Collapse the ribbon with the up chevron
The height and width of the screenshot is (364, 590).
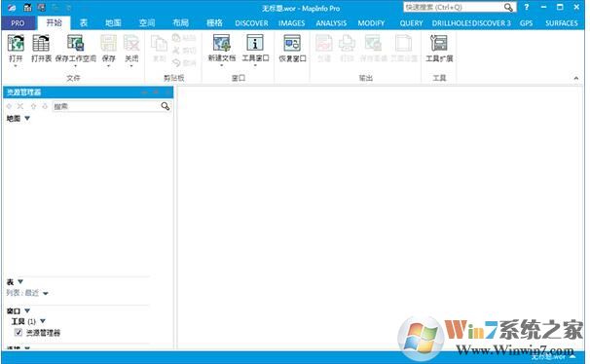point(576,78)
